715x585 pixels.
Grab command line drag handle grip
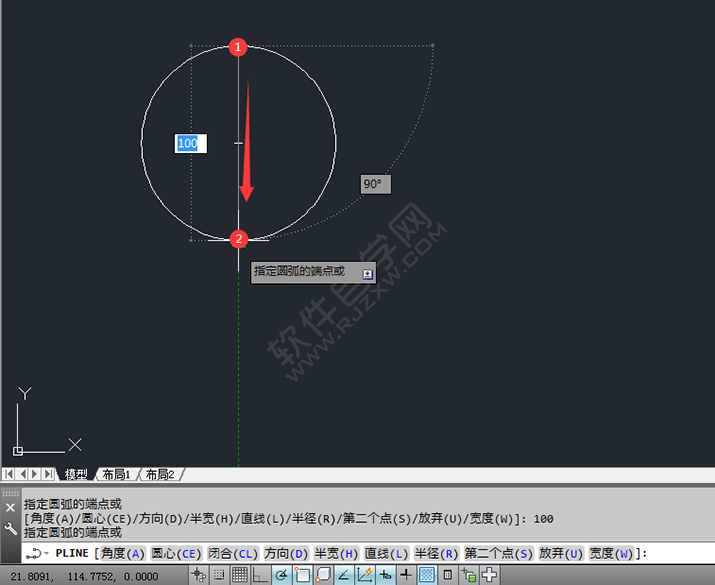(x=10, y=493)
